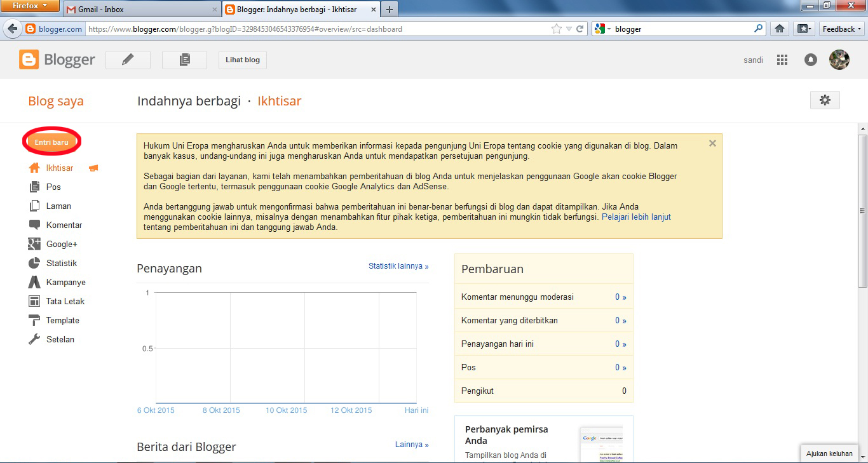The image size is (868, 463).
Task: Open the Feedback dropdown button
Action: (842, 29)
